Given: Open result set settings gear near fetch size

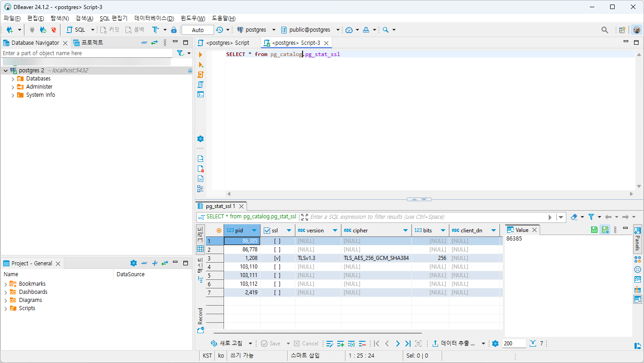Looking at the screenshot, I should (495, 344).
